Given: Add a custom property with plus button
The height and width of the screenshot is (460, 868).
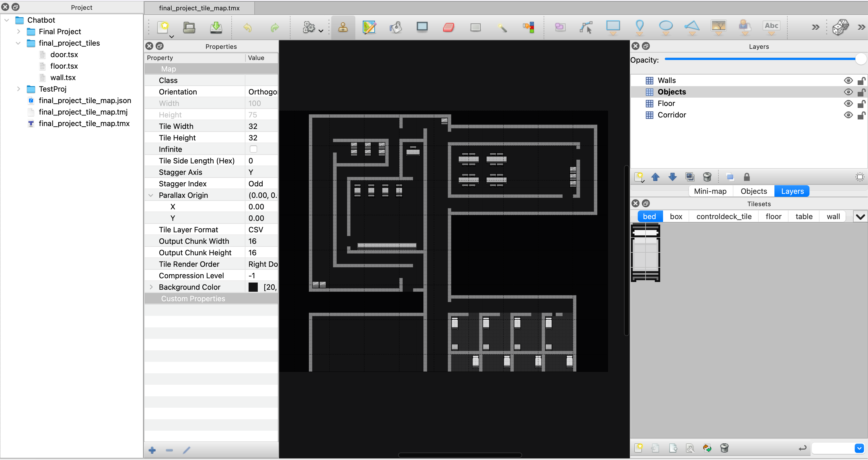Looking at the screenshot, I should (152, 450).
